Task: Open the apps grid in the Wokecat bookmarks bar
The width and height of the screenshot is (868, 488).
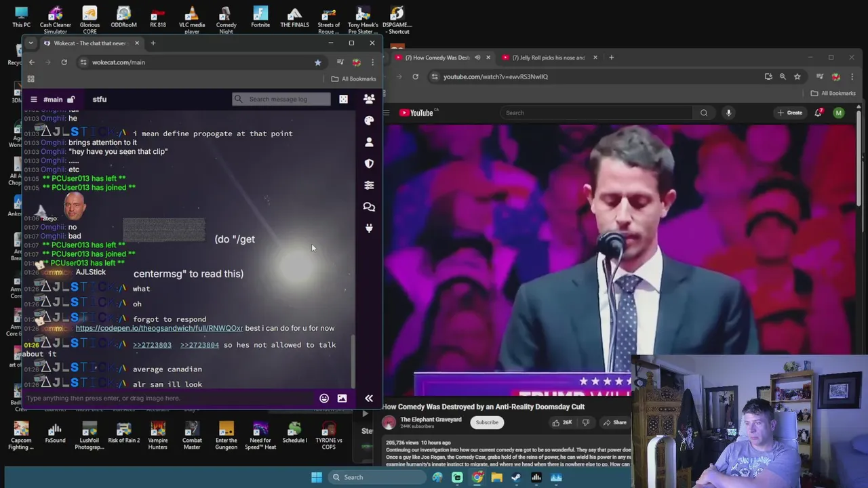Action: (x=31, y=79)
